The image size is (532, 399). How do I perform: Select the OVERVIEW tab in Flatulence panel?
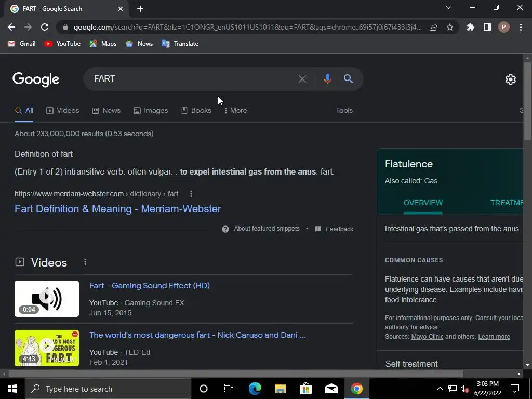(x=423, y=203)
